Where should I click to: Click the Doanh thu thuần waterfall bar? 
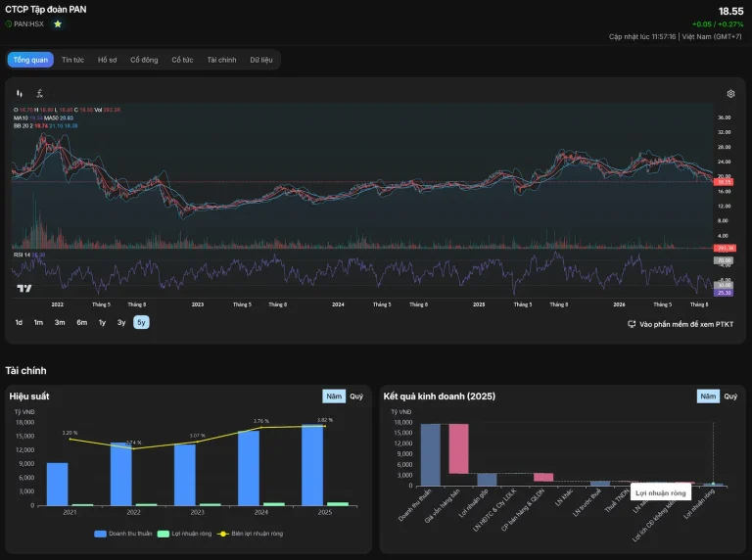coord(430,454)
